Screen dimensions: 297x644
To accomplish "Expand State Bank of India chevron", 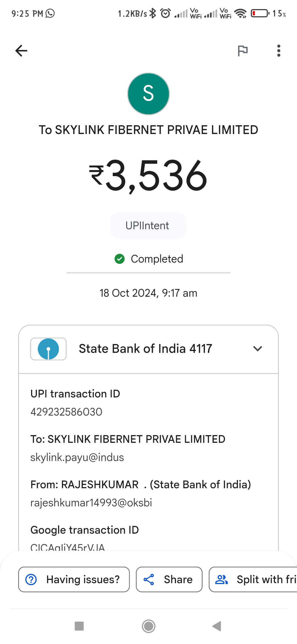I will 258,349.
